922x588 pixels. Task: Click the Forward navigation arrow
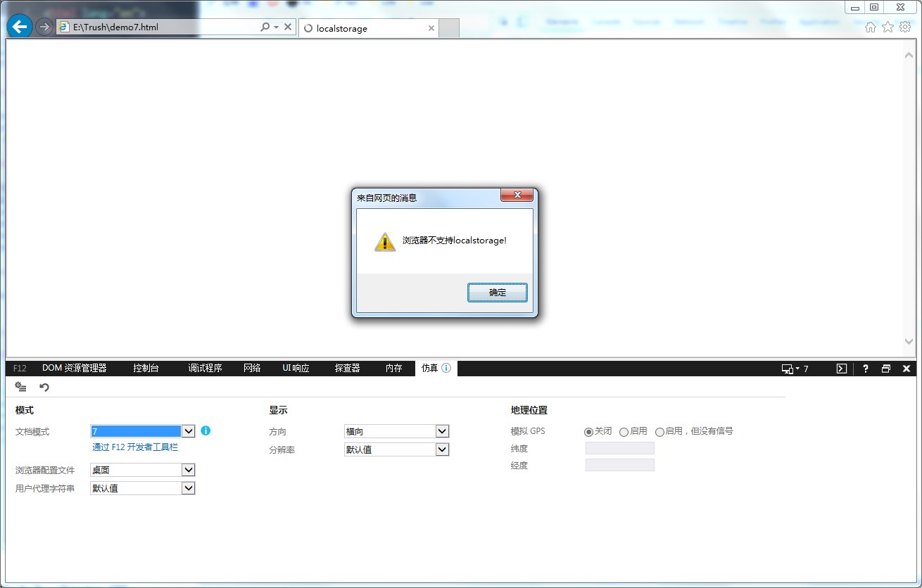tap(44, 27)
